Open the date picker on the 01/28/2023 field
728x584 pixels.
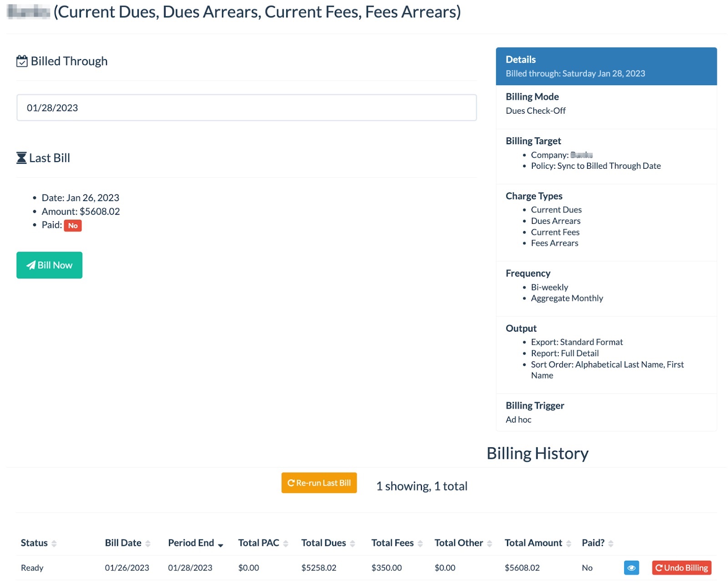[x=247, y=108]
